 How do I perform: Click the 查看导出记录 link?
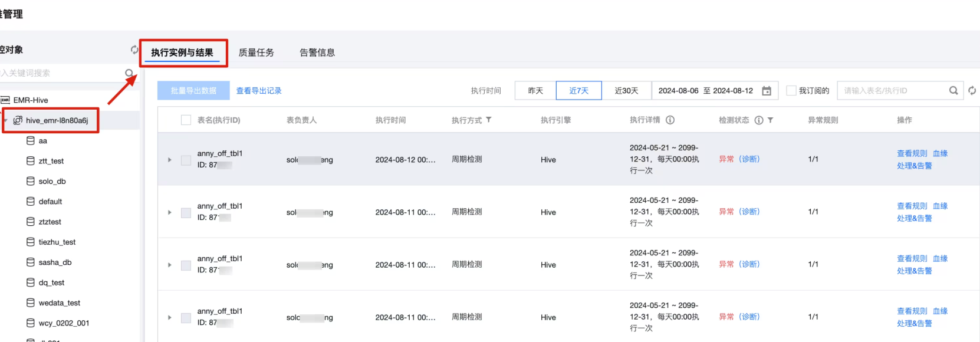[x=258, y=91]
